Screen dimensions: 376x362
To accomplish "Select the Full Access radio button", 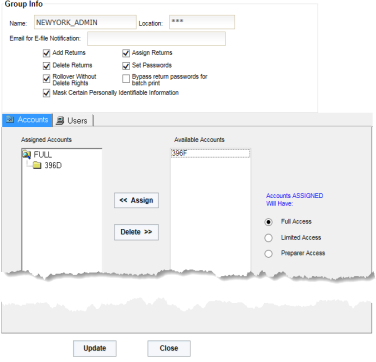I will point(268,222).
